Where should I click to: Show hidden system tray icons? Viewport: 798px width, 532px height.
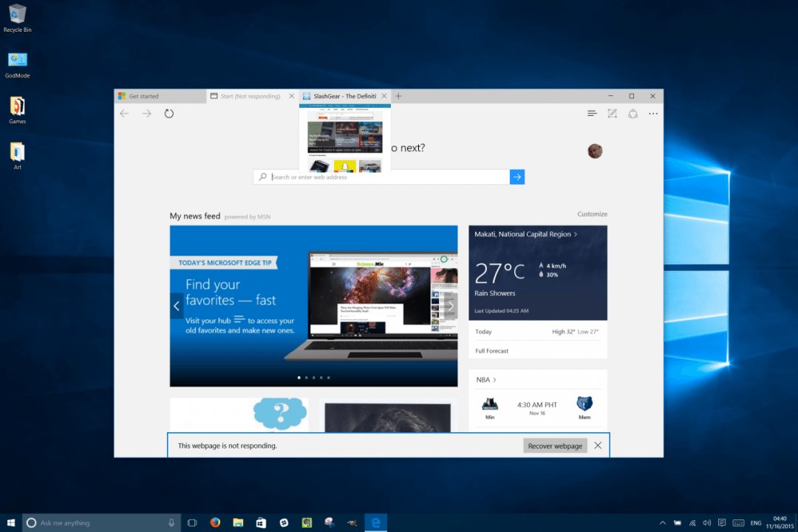coord(663,523)
